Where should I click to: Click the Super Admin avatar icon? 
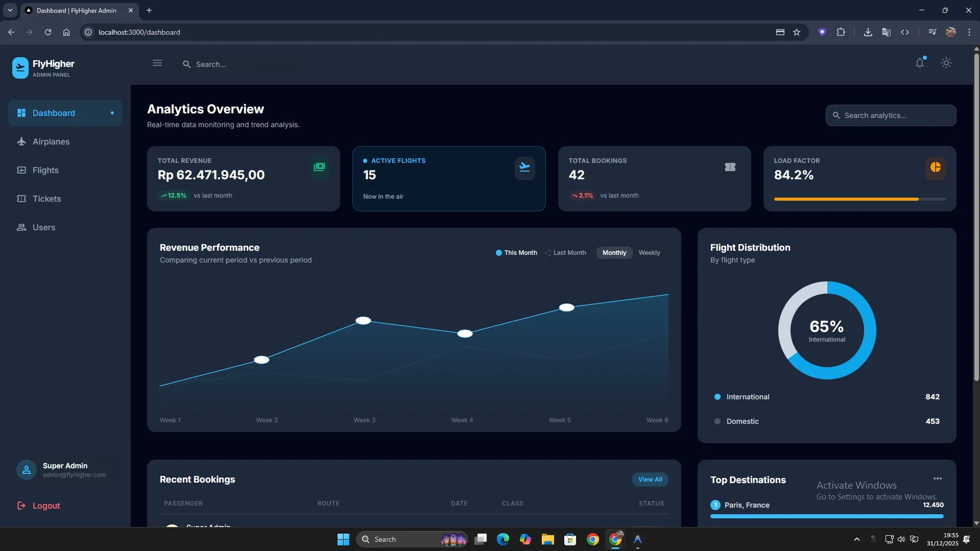coord(27,470)
